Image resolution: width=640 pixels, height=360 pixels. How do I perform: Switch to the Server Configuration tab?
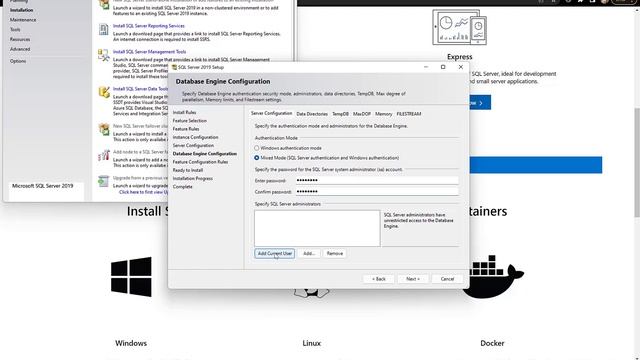pyautogui.click(x=271, y=113)
